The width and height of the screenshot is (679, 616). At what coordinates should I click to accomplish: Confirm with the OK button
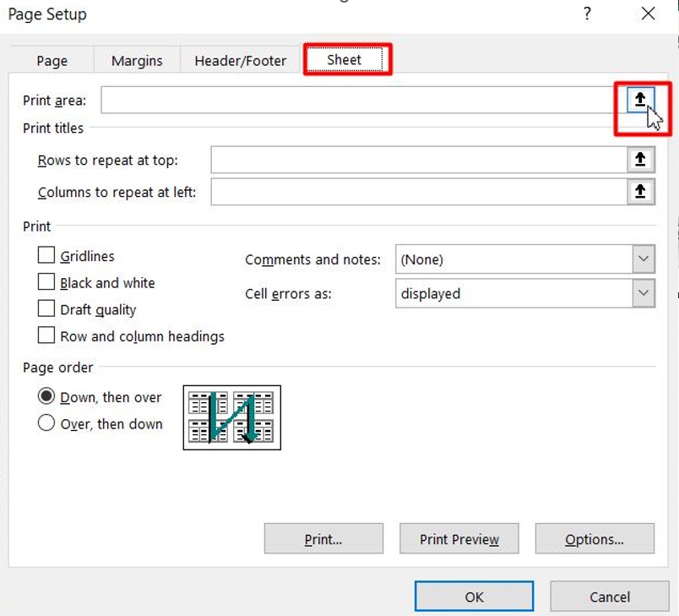point(474,597)
